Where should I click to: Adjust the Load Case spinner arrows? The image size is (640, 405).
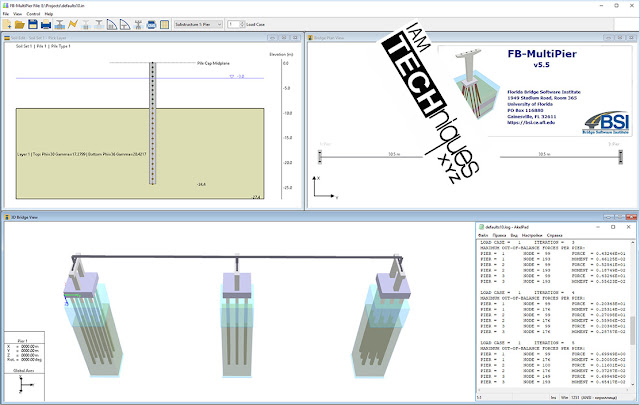tap(242, 24)
